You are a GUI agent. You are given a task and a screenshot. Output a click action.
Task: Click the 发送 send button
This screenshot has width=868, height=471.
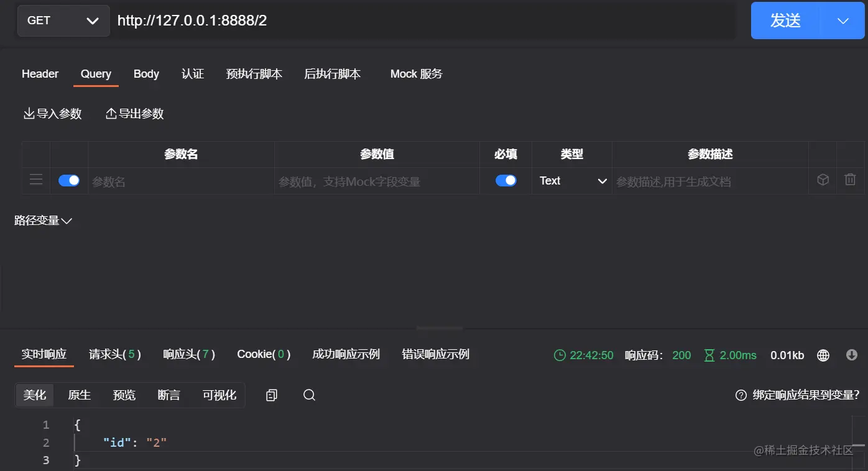(786, 21)
